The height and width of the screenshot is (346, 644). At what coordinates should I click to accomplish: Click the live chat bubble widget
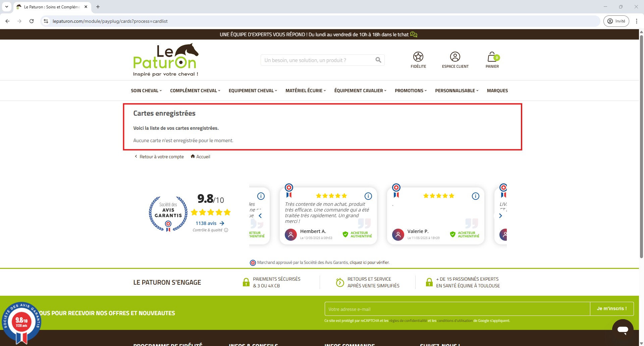pos(623,330)
